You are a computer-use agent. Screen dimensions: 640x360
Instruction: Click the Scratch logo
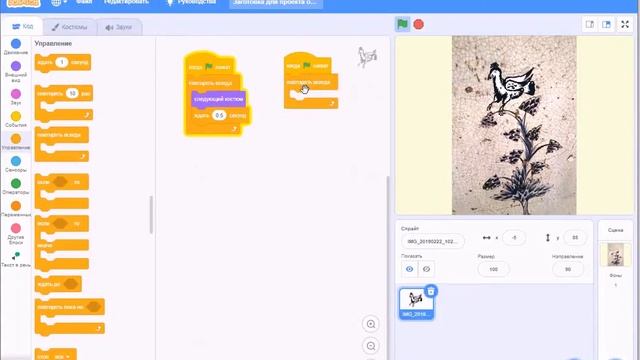[24, 3]
